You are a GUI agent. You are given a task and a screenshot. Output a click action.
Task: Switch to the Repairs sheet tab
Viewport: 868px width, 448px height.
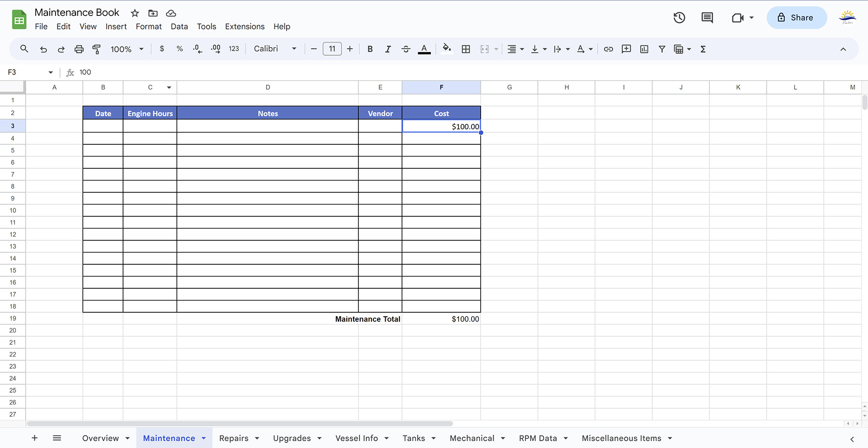pos(234,438)
